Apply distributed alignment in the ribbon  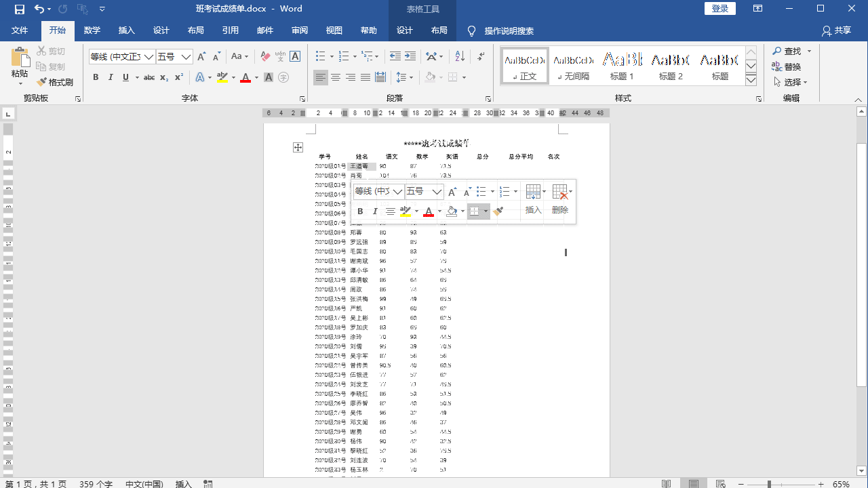click(380, 78)
